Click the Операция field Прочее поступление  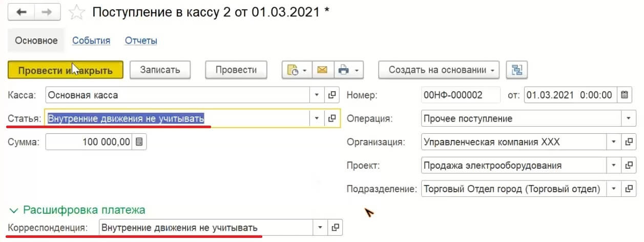(x=521, y=118)
